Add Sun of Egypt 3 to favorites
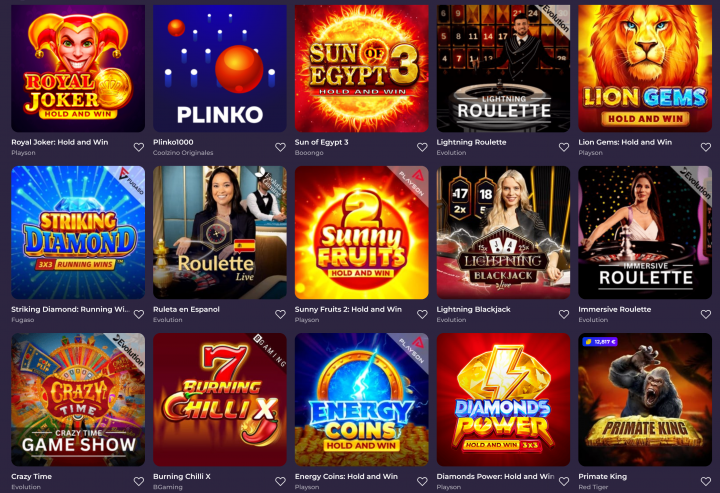Viewport: 720px width, 493px height. pos(422,147)
